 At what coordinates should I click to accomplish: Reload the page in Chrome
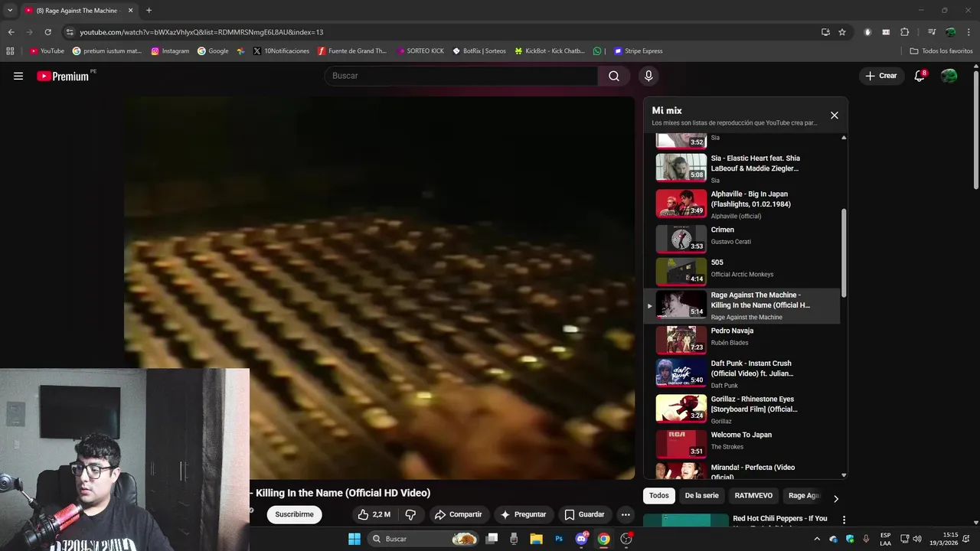pyautogui.click(x=47, y=32)
